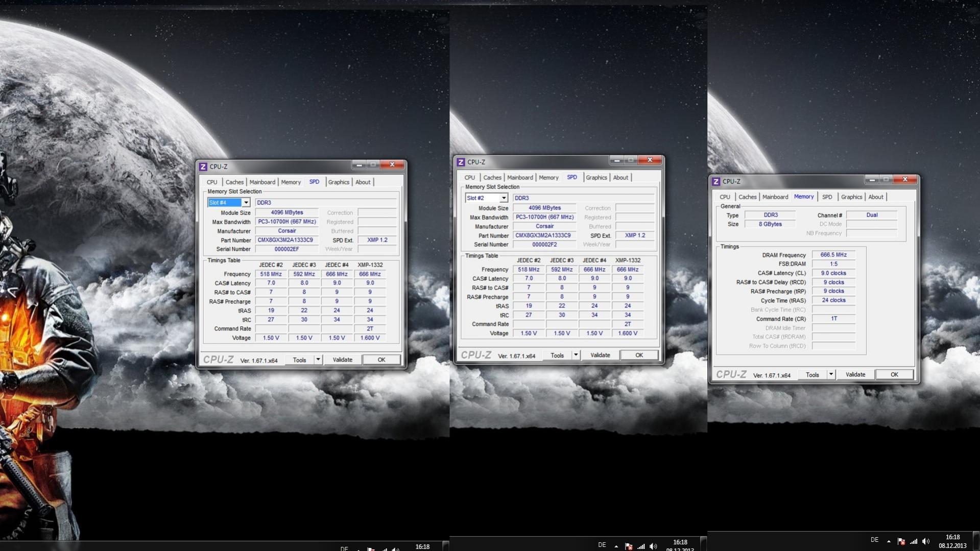Viewport: 980px width, 551px height.
Task: Click the CPU-Z title icon in the Slot #4 window
Action: point(203,166)
